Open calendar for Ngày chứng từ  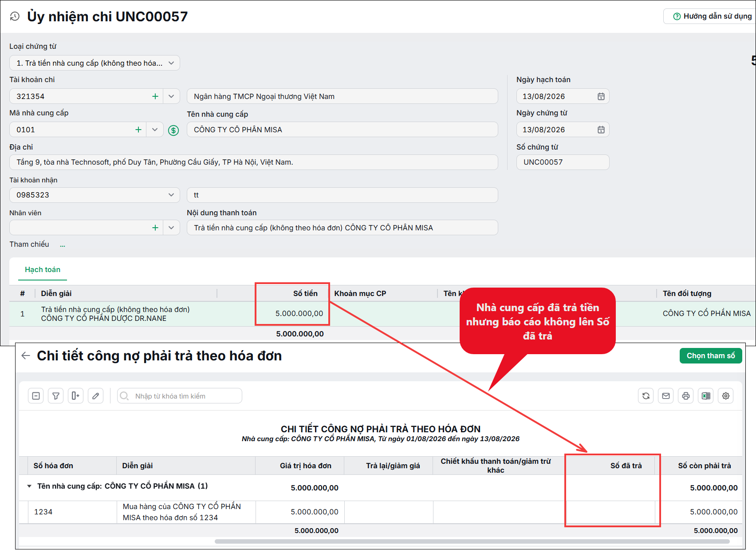[x=601, y=130]
